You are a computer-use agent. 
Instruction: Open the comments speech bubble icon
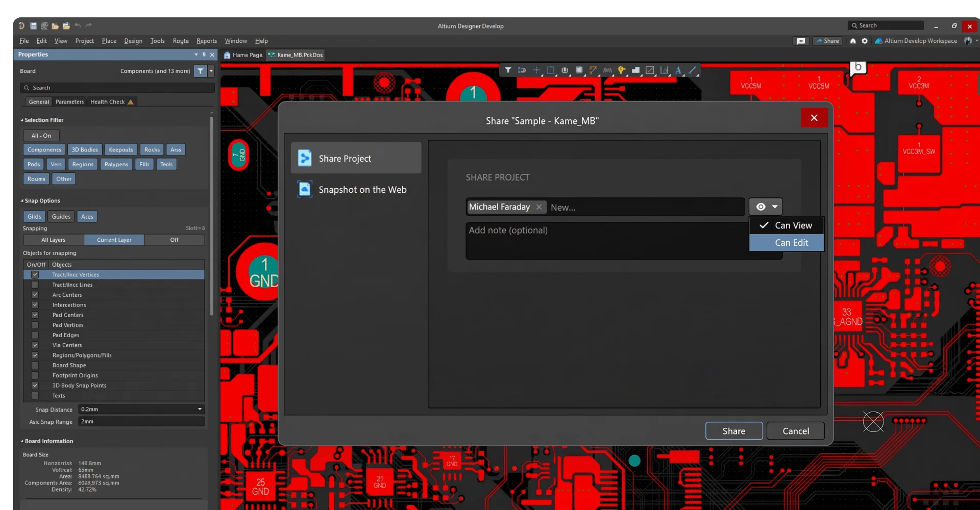pos(801,41)
